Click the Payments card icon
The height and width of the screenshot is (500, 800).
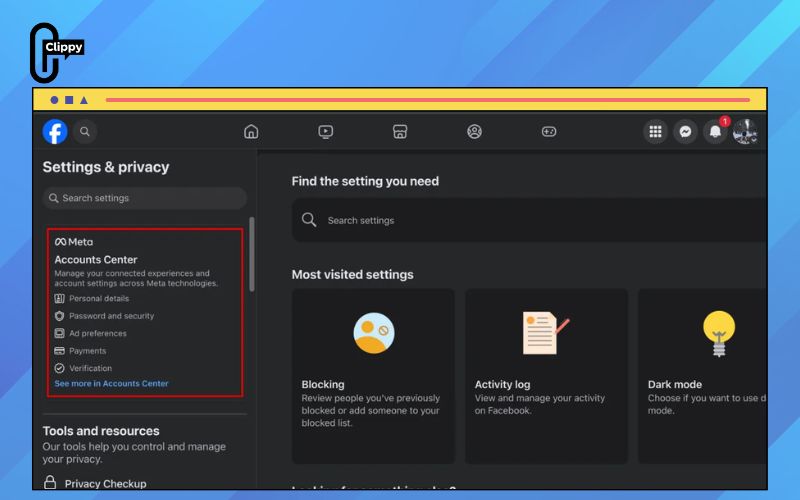click(x=60, y=351)
